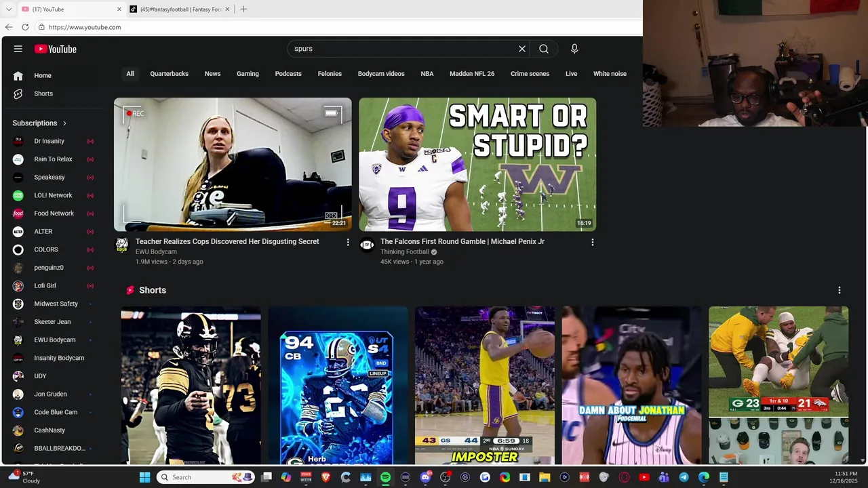Screen dimensions: 868x488
Task: Open the three-dot menu for Falcons First Round video
Action: [x=593, y=242]
